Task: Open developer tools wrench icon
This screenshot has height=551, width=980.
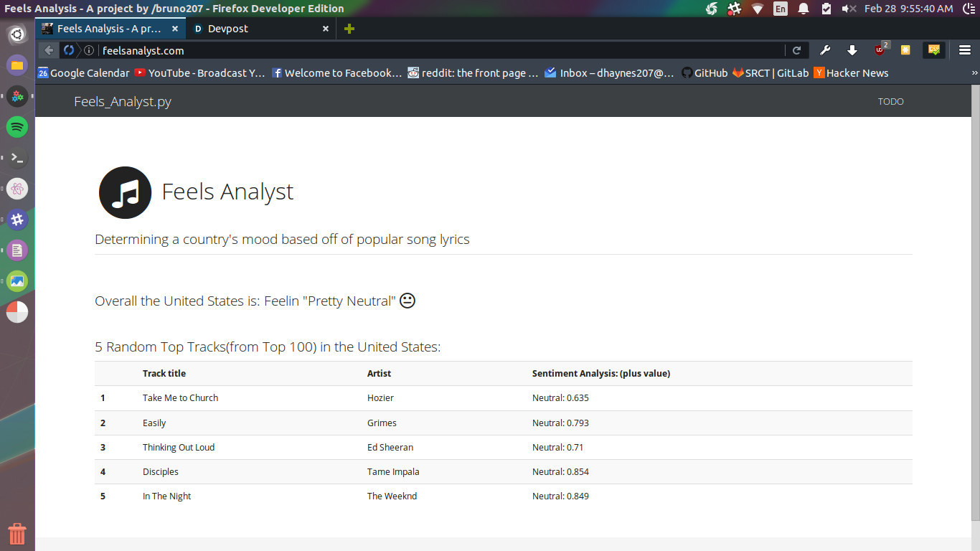Action: pyautogui.click(x=825, y=50)
